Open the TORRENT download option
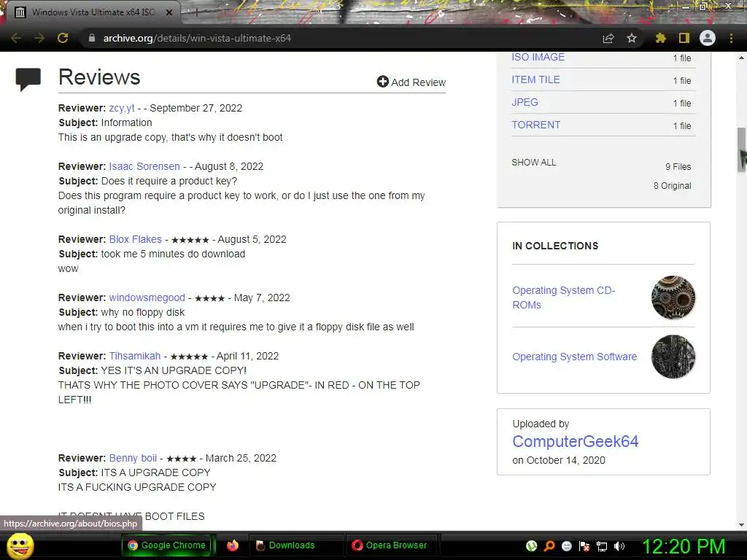This screenshot has width=747, height=560. pos(535,125)
